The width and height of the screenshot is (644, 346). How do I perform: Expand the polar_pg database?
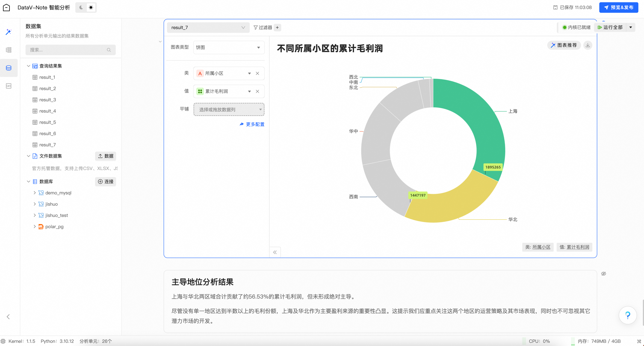pos(35,226)
